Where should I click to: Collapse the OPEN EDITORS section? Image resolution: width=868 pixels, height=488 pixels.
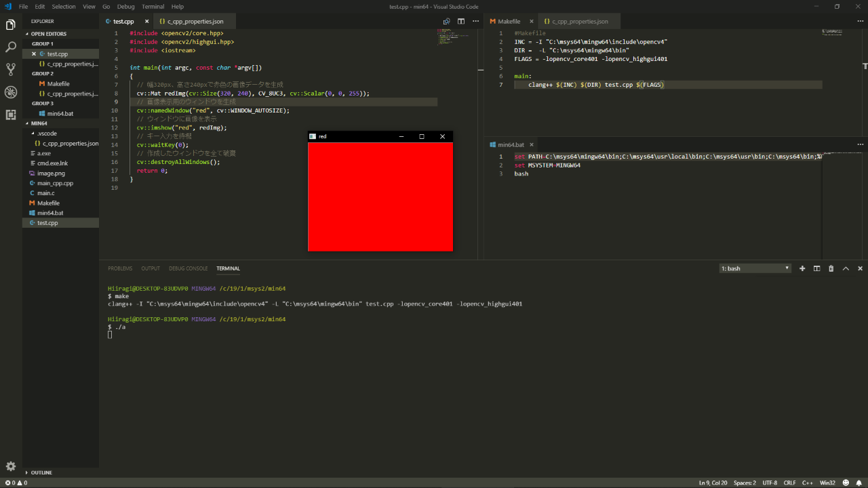pyautogui.click(x=49, y=33)
